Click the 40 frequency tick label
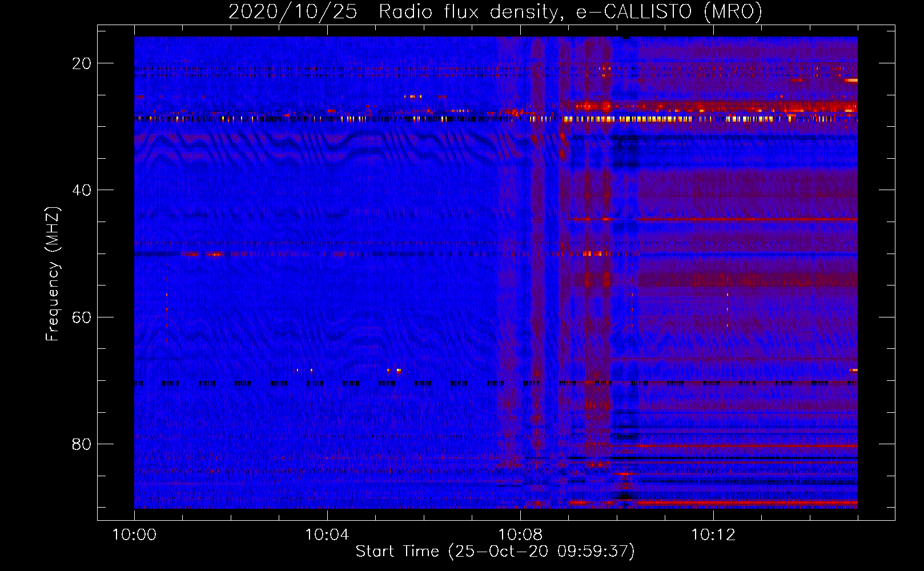 click(82, 190)
